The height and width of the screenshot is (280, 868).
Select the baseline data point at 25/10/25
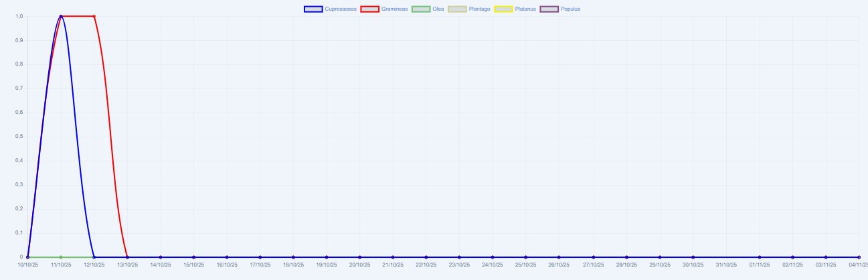526,257
